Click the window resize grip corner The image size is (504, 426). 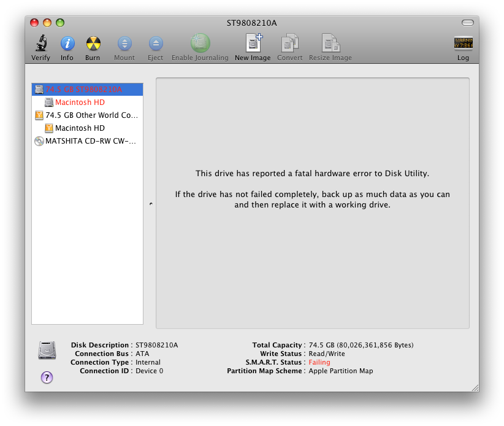(475, 388)
